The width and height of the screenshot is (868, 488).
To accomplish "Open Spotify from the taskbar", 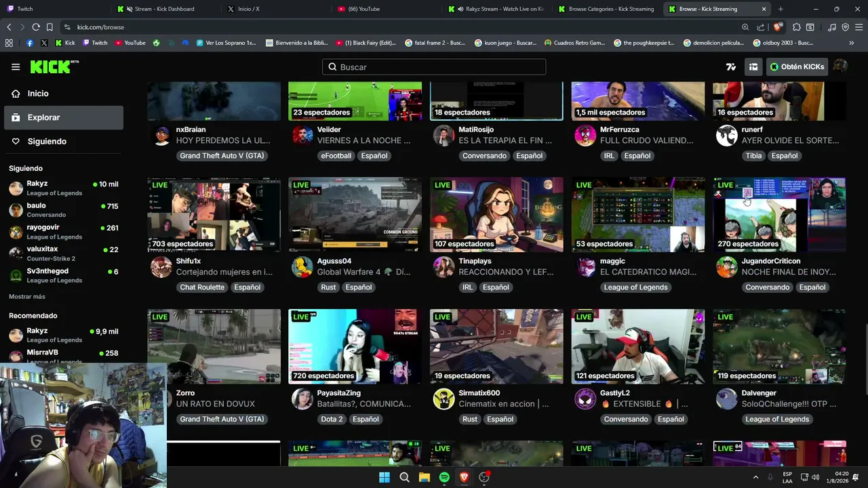I will pyautogui.click(x=444, y=477).
